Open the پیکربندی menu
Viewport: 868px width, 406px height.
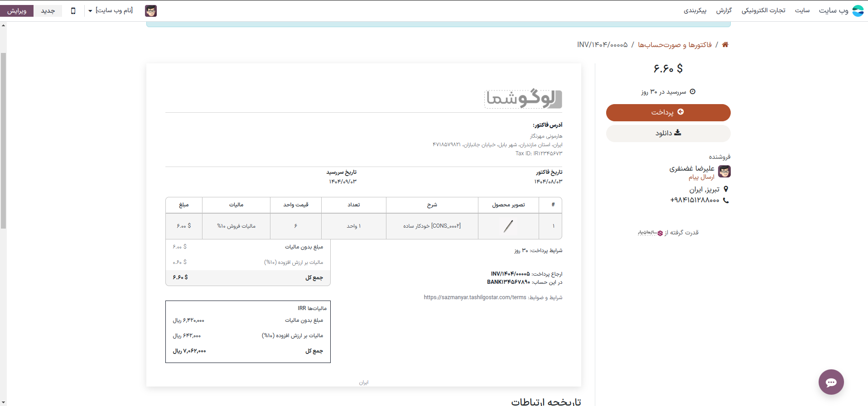(x=695, y=10)
